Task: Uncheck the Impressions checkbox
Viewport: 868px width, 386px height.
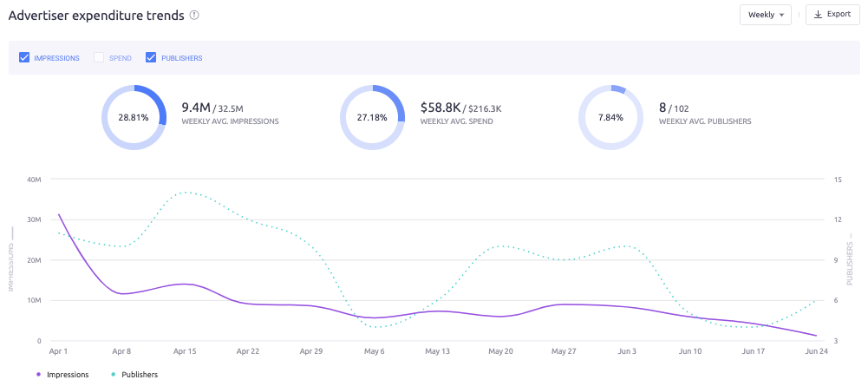Action: click(x=24, y=58)
